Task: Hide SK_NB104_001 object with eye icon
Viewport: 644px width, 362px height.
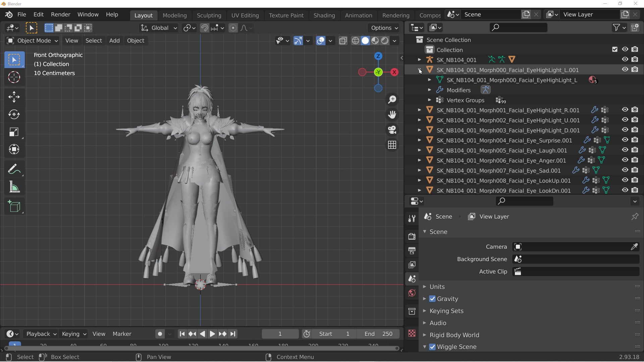Action: click(625, 60)
